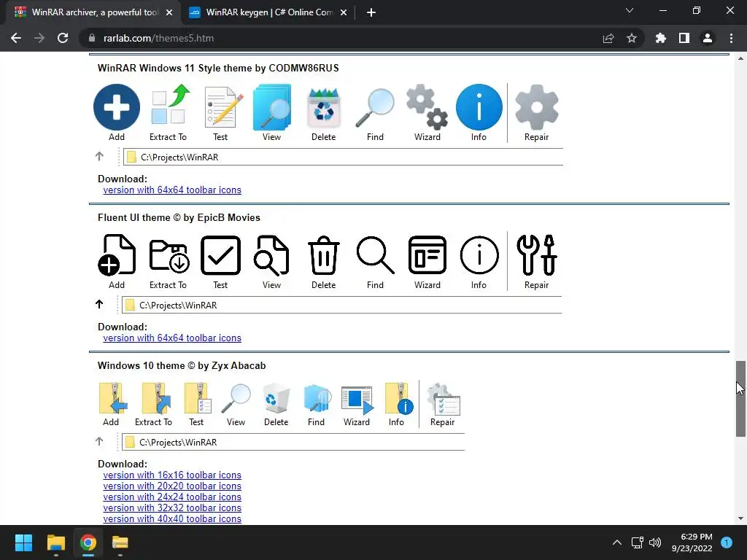The width and height of the screenshot is (747, 560).
Task: Click Extract To icon in Windows 11 Style theme
Action: [169, 105]
